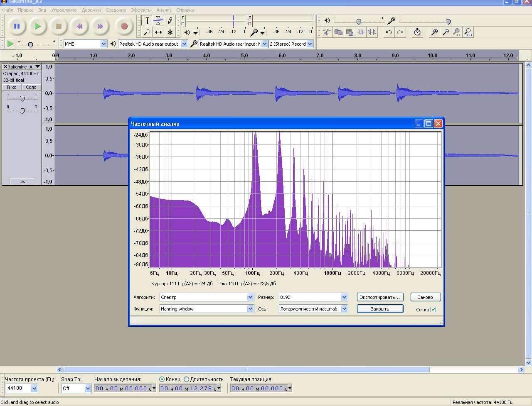
Task: Click the Закрыть button
Action: click(380, 309)
